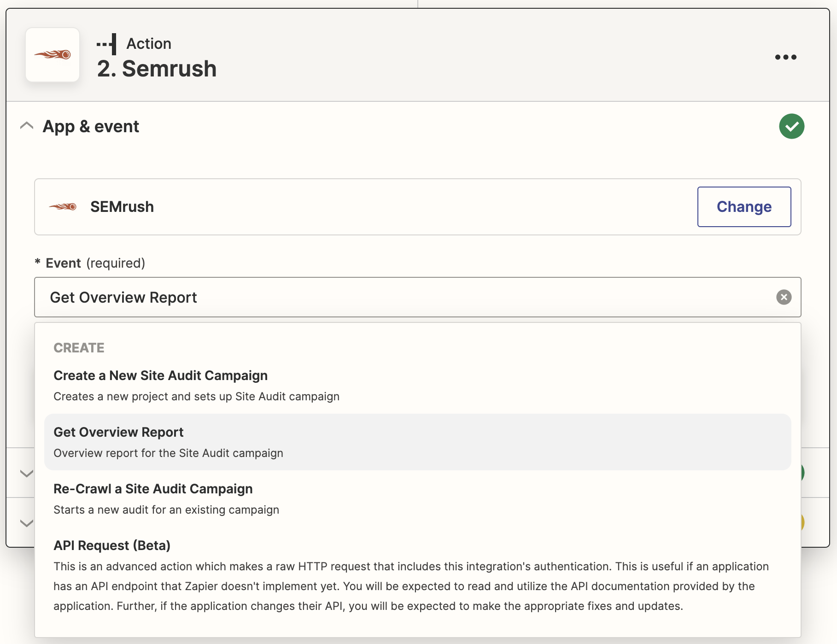Click the 2. Semrush step title
Viewport: 837px width, 644px height.
pyautogui.click(x=157, y=69)
